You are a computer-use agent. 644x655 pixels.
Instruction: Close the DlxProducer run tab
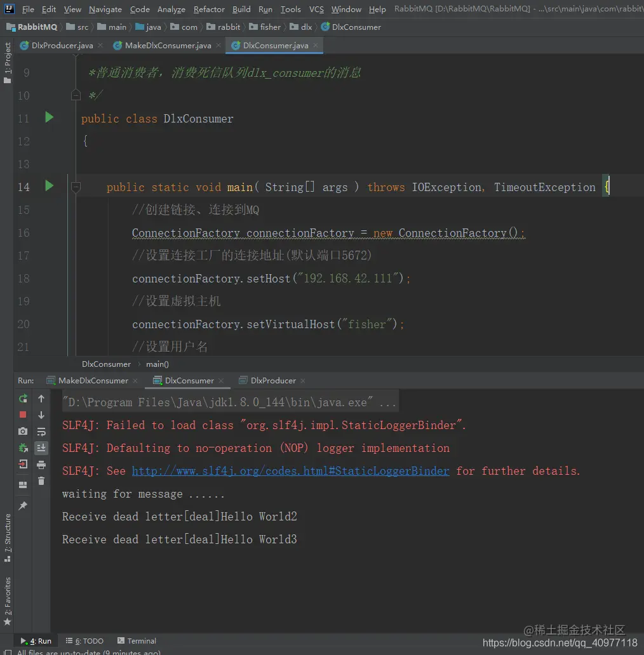[x=302, y=381]
